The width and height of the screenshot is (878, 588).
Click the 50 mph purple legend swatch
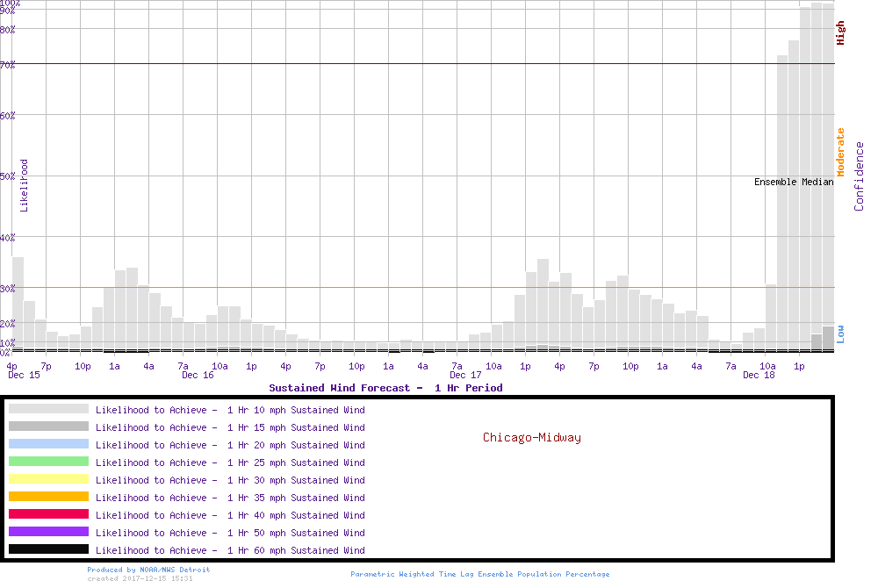[48, 532]
